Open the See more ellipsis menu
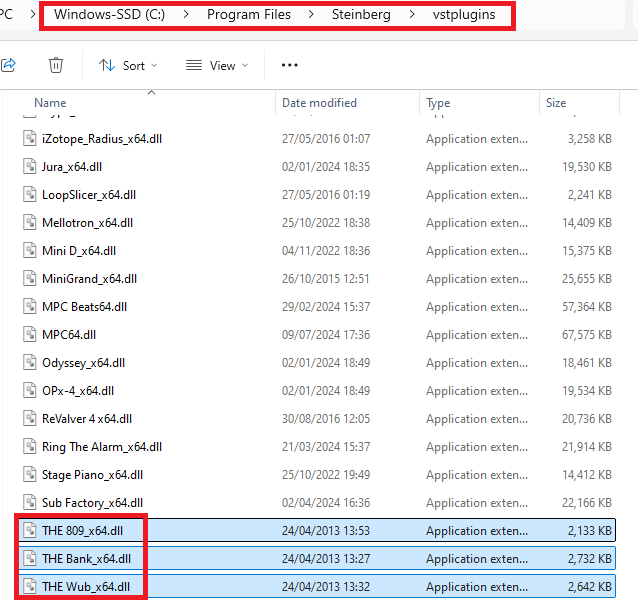Viewport: 638px width, 601px height. click(289, 65)
